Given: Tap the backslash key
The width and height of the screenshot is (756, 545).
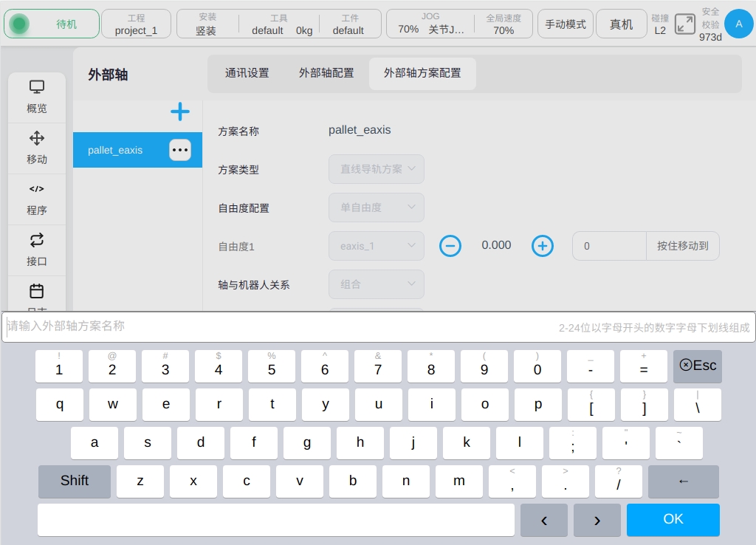Looking at the screenshot, I should click(697, 405).
